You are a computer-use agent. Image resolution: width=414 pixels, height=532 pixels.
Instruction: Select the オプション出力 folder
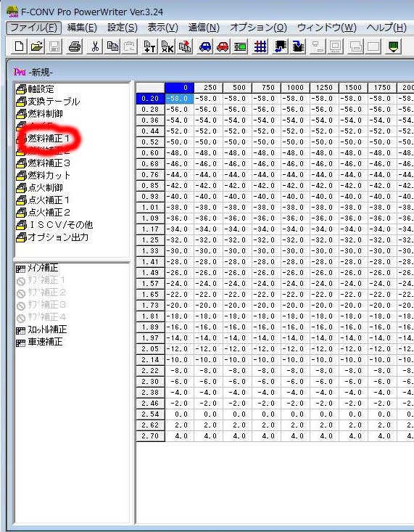click(x=52, y=237)
